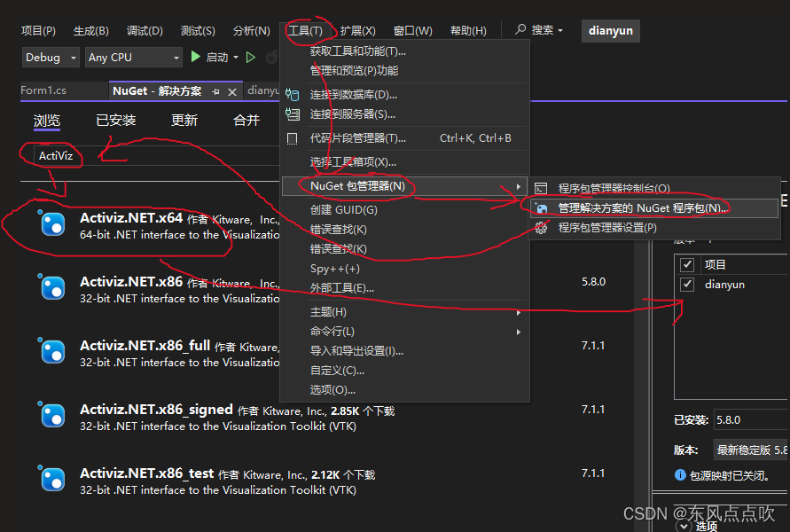The image size is (790, 532).
Task: Click the 连接到服务器 server icon
Action: point(293,113)
